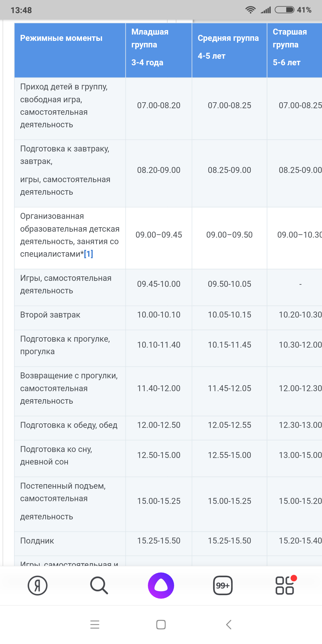Open the 99+ tabs counter
Viewport: 322px width, 644px height.
(x=223, y=586)
